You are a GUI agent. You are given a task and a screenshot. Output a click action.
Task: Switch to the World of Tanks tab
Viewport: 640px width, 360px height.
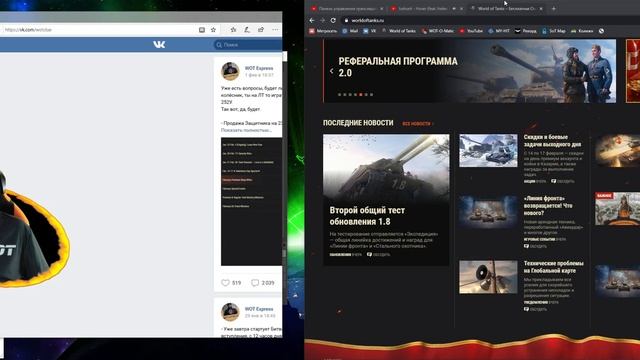click(x=506, y=9)
